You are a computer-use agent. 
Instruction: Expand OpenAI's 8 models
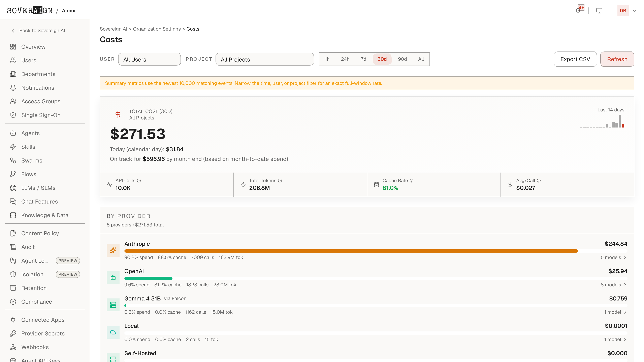click(613, 285)
